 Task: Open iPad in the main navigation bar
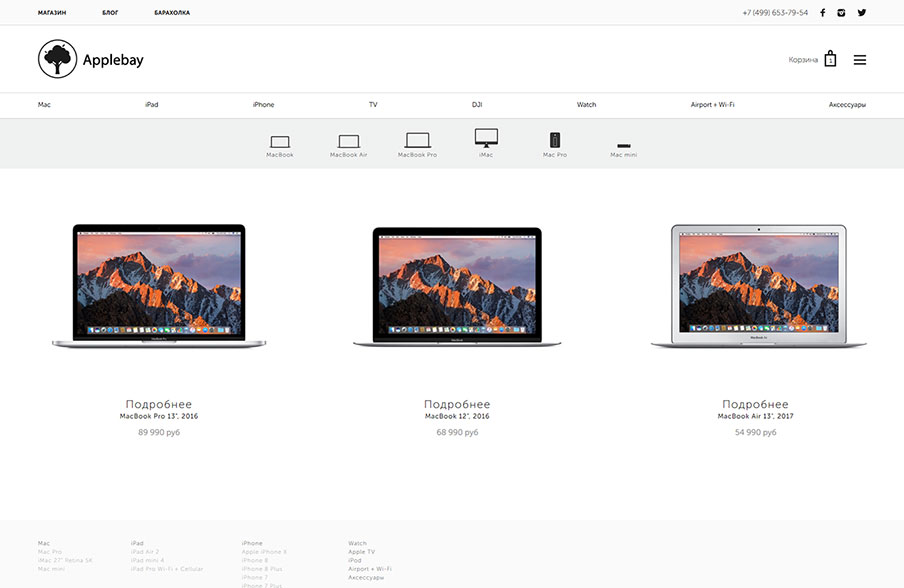[152, 105]
